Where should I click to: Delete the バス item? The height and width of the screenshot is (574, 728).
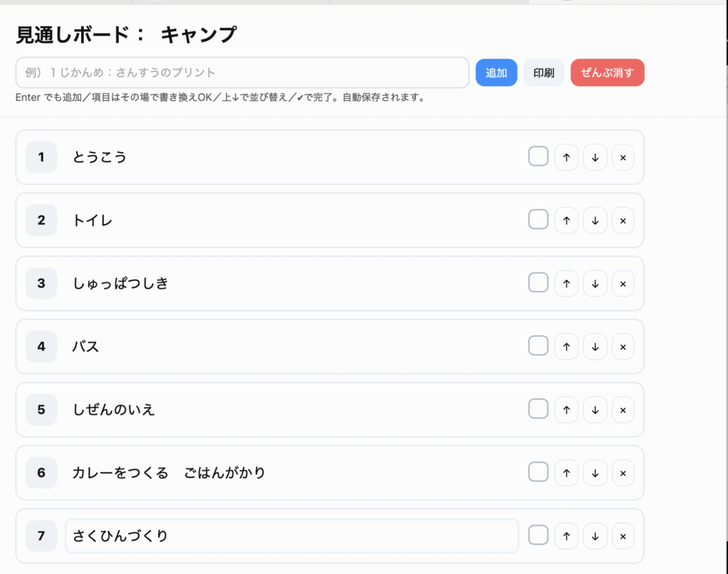click(x=623, y=347)
